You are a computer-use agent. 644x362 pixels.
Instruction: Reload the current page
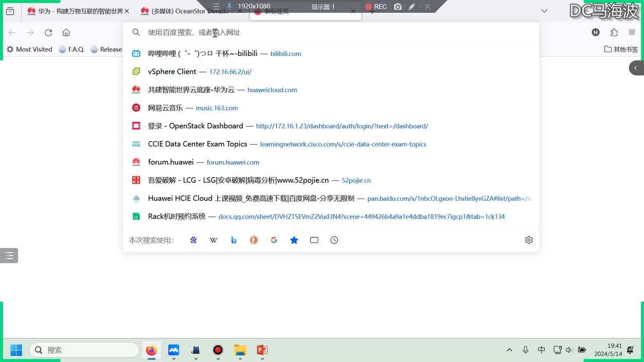click(48, 33)
